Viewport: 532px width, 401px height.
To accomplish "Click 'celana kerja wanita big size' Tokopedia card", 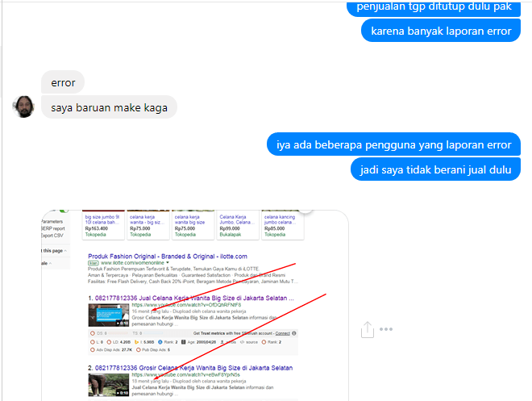I will tap(193, 225).
